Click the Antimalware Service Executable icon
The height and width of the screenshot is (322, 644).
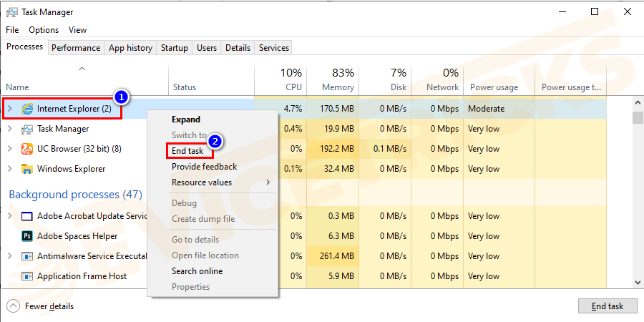(27, 256)
